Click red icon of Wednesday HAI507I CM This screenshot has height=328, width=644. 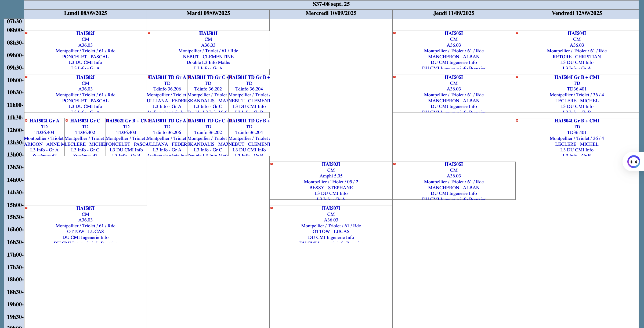[x=272, y=208]
